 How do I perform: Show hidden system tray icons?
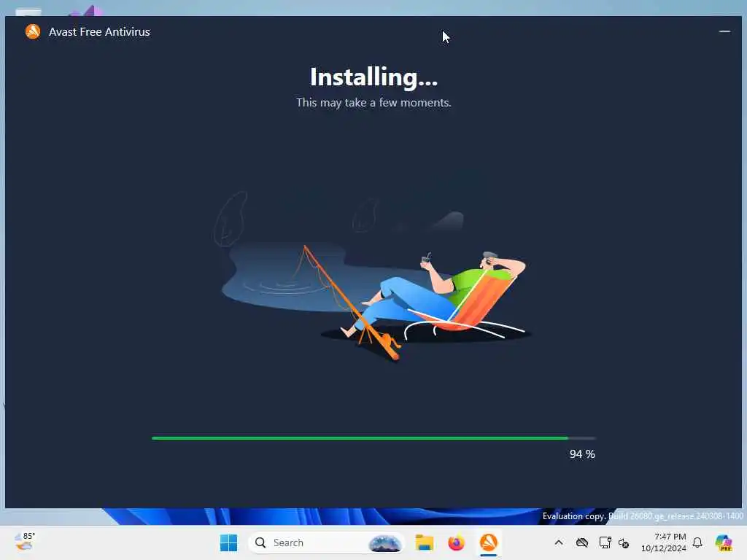[558, 542]
